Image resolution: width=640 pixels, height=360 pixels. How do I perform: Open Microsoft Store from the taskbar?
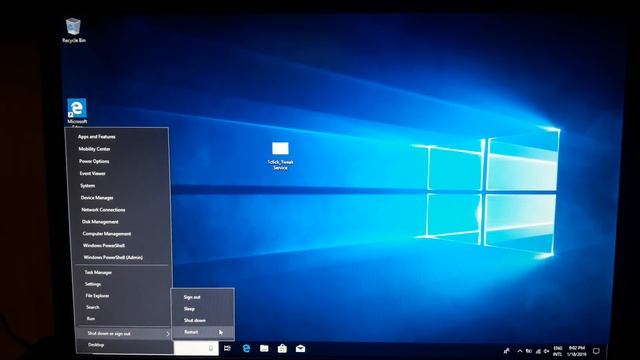[282, 349]
